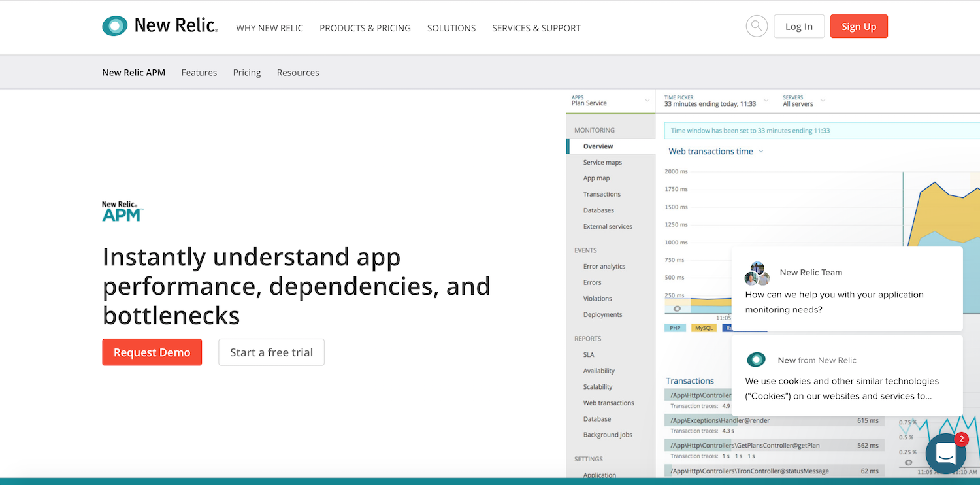Click the Request Demo button
Screen dimensions: 980x485
(x=152, y=352)
